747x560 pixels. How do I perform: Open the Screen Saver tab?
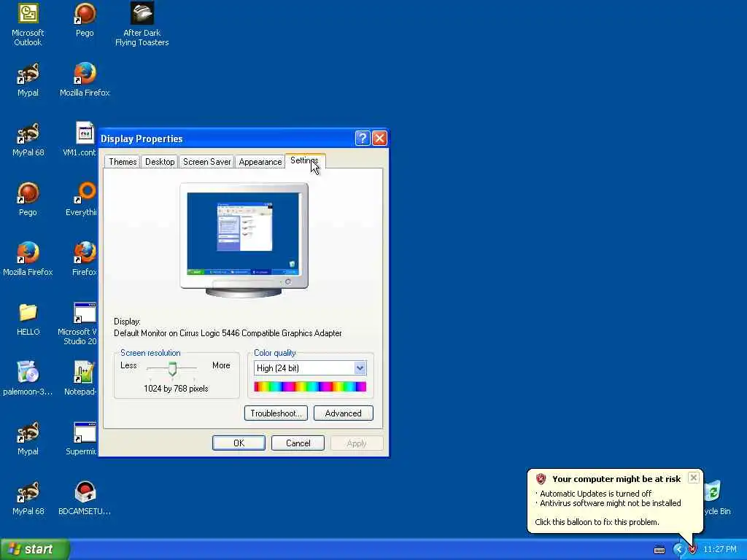tap(206, 162)
